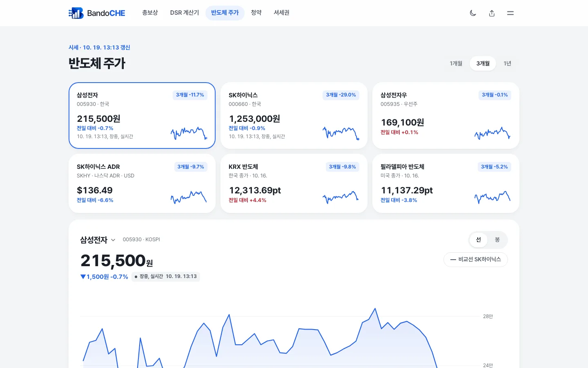Select the 1년 period option
588x368 pixels.
[508, 63]
